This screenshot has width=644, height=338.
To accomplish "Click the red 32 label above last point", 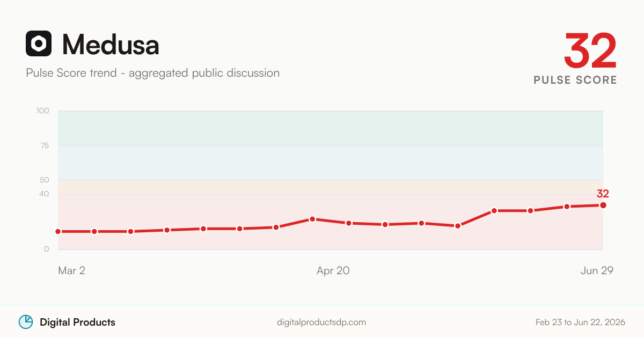I will pyautogui.click(x=603, y=194).
